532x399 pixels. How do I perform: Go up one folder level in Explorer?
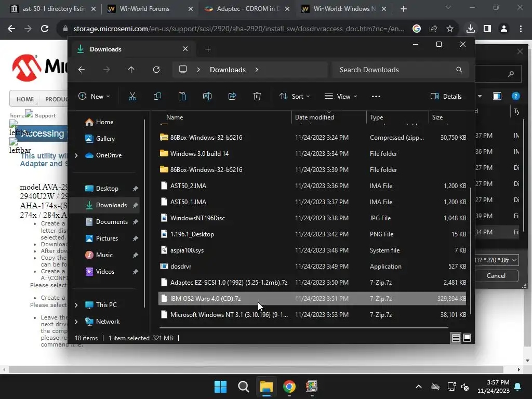[131, 70]
